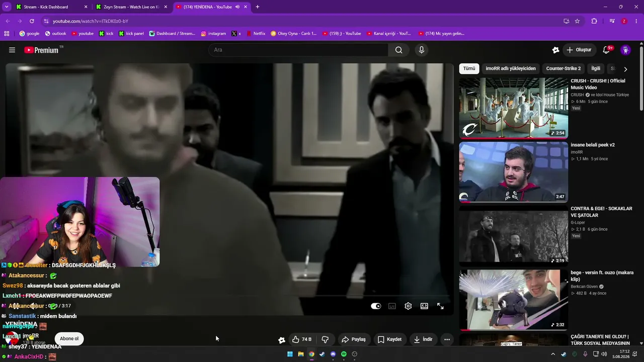This screenshot has width=644, height=362.
Task: Open the outlook bookmark
Action: click(x=55, y=34)
